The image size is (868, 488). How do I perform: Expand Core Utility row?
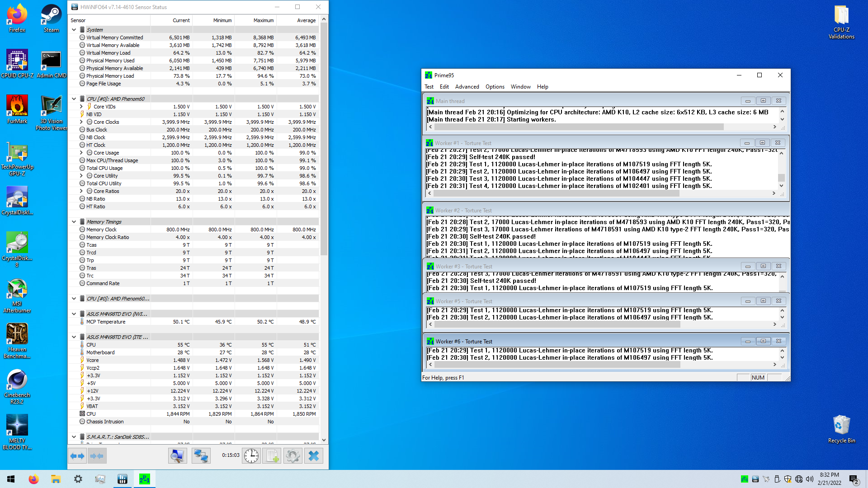tap(81, 176)
